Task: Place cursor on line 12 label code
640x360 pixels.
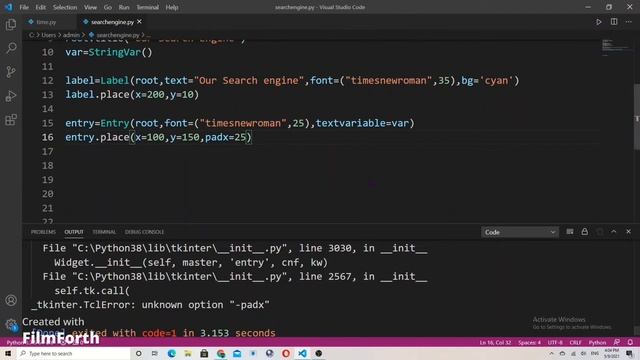Action: 292,80
